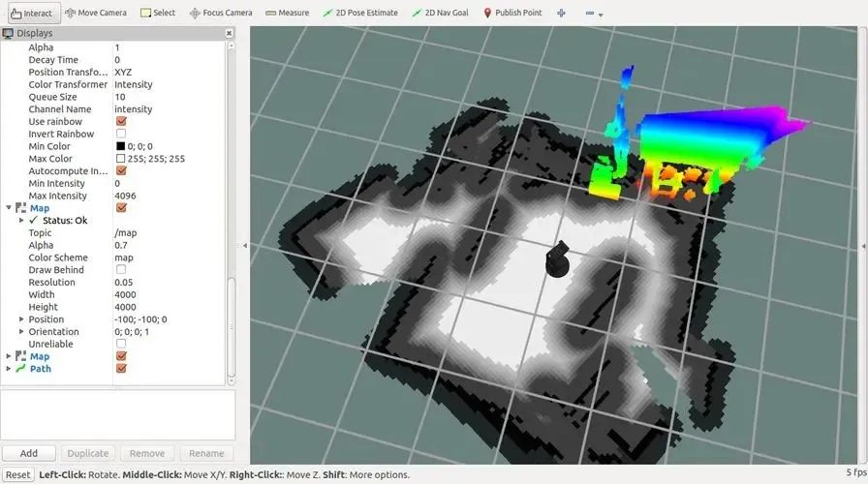The height and width of the screenshot is (484, 868).
Task: Open the dropdown arrow next to the minus icon
Action: pyautogui.click(x=601, y=15)
